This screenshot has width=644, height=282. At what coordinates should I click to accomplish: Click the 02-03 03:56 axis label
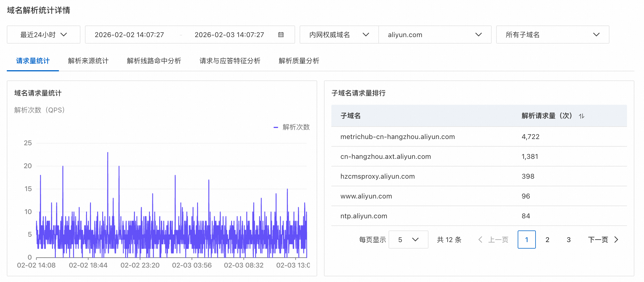click(x=192, y=265)
